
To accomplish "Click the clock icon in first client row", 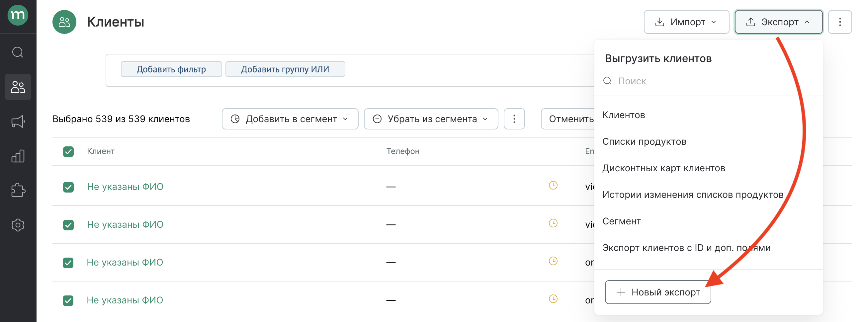I will click(x=553, y=185).
